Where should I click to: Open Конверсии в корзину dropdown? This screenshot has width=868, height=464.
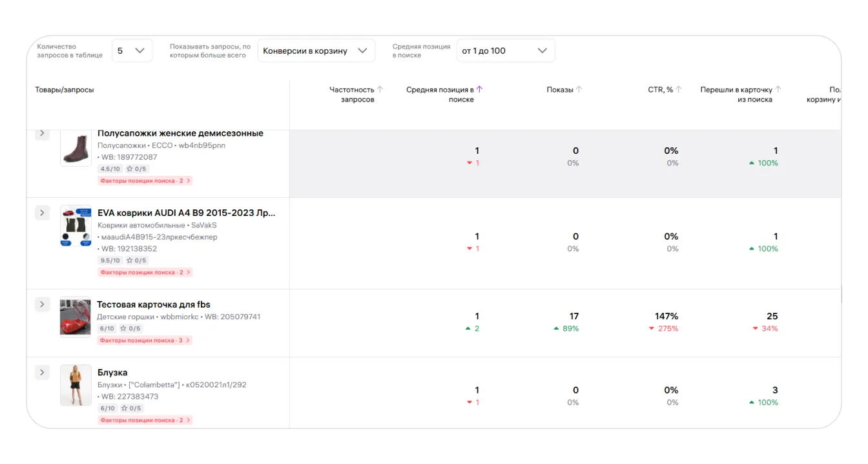[x=316, y=51]
